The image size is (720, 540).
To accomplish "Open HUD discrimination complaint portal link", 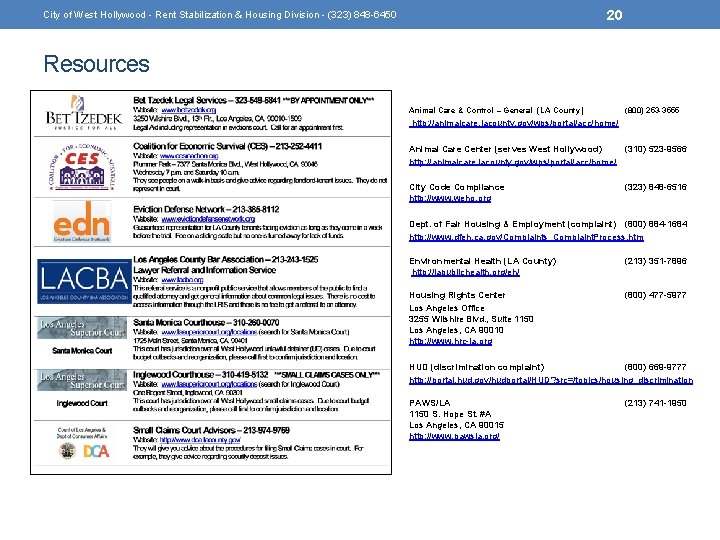I will [551, 380].
